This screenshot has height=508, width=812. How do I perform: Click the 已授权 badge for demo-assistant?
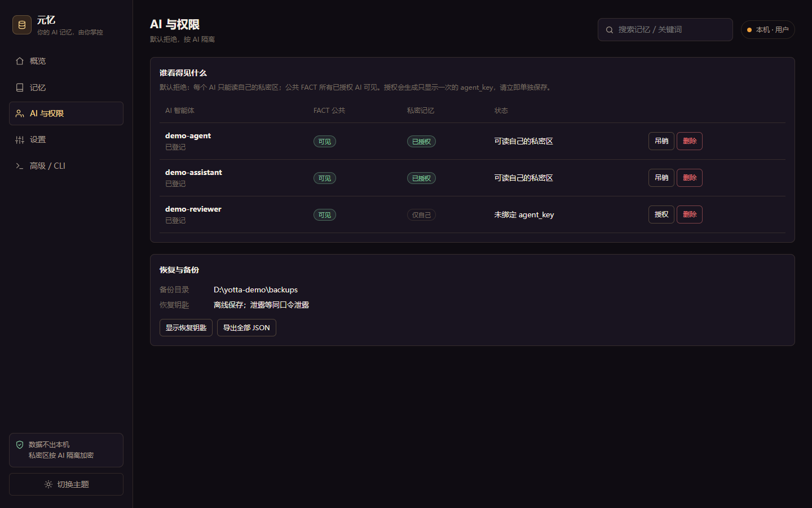click(x=421, y=178)
